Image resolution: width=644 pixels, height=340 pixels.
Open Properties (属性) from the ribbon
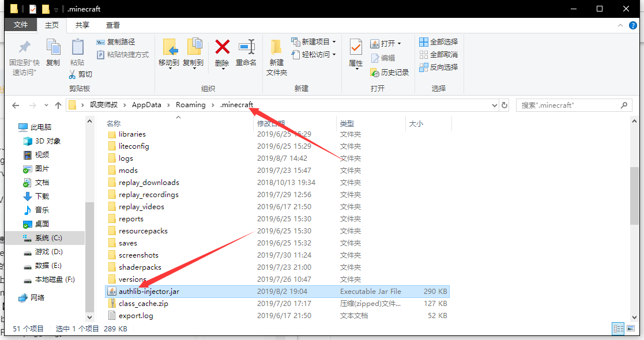pyautogui.click(x=356, y=48)
